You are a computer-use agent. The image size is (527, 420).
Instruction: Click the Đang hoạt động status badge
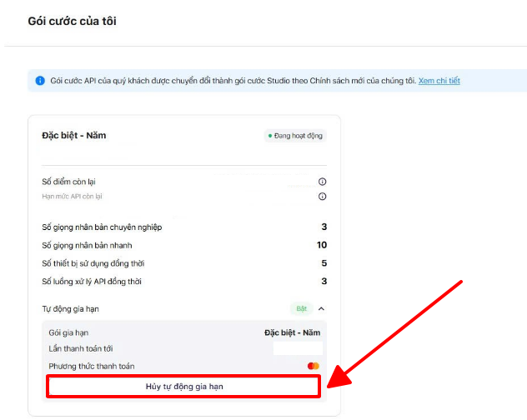[294, 136]
